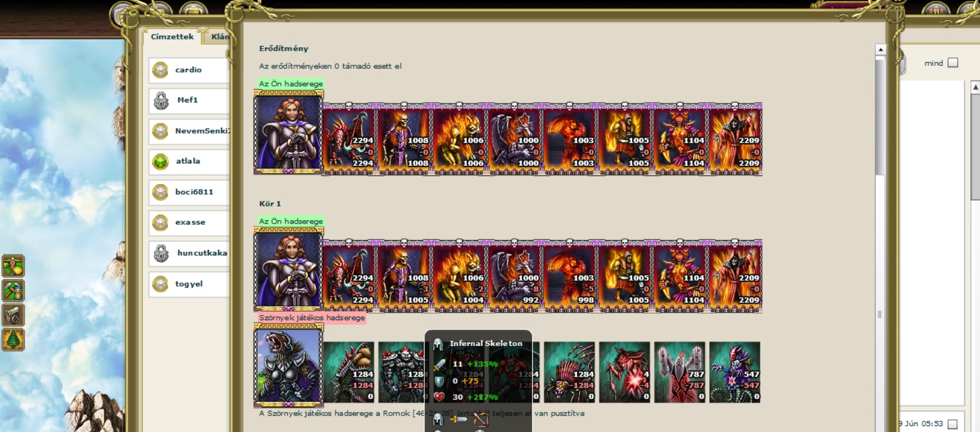Click the padlock icon beside huncutkaka
The width and height of the screenshot is (980, 432).
click(161, 254)
